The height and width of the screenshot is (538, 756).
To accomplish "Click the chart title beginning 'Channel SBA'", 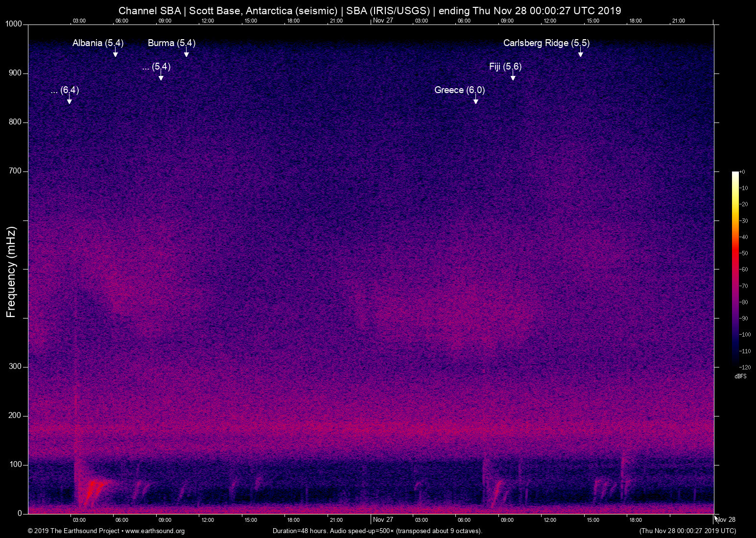I will [x=370, y=10].
